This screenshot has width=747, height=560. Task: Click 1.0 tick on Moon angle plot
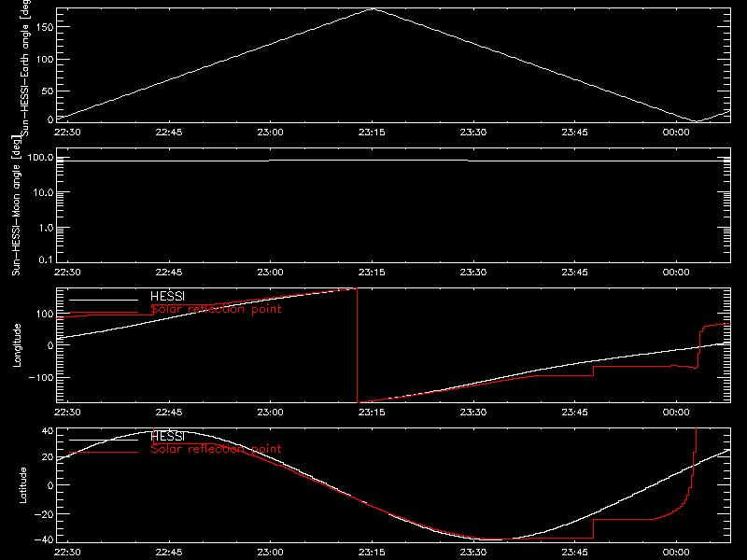pyautogui.click(x=46, y=228)
